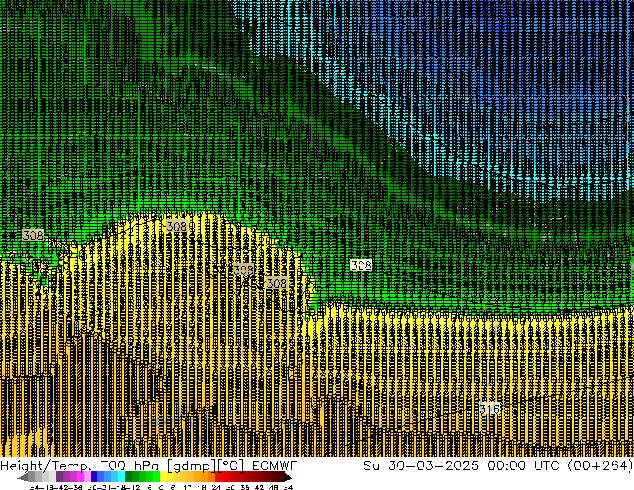634x490 pixels.
Task: Click the grey left arrow end of legend
Action: pyautogui.click(x=23, y=477)
